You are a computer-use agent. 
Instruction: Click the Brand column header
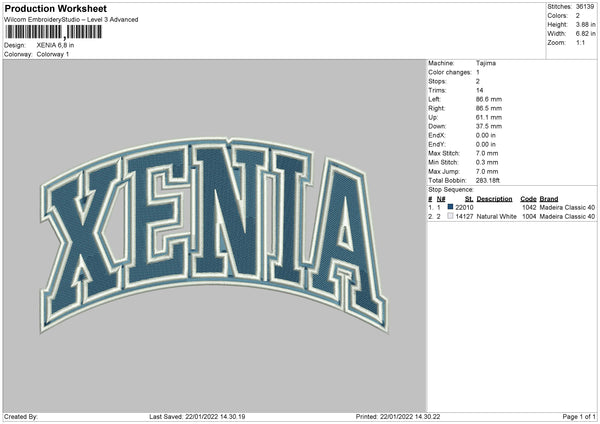tap(549, 199)
